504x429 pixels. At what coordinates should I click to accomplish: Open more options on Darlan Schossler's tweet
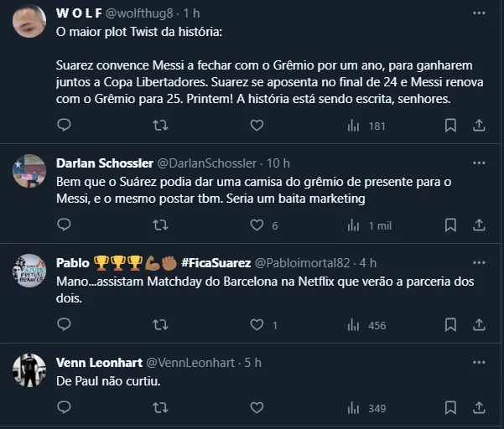click(x=479, y=163)
